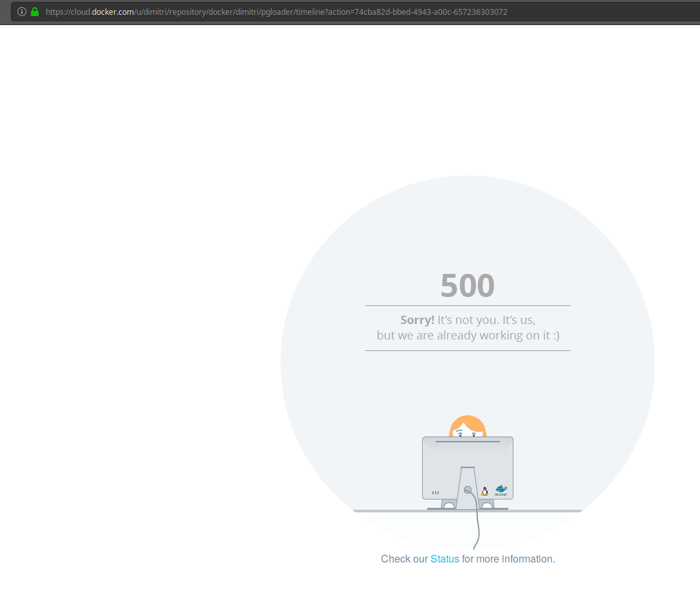Click the green secure padlock icon

coord(35,12)
